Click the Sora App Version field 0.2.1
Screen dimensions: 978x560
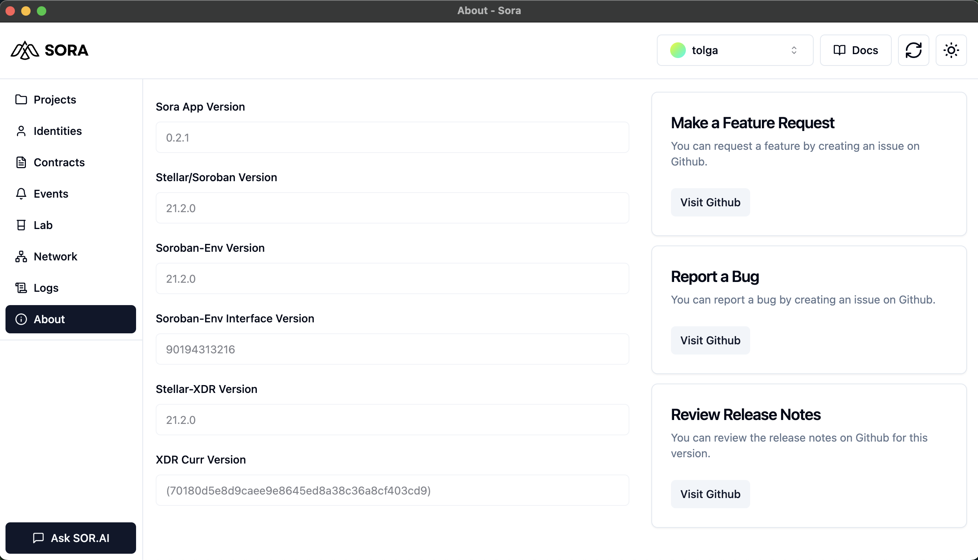393,137
